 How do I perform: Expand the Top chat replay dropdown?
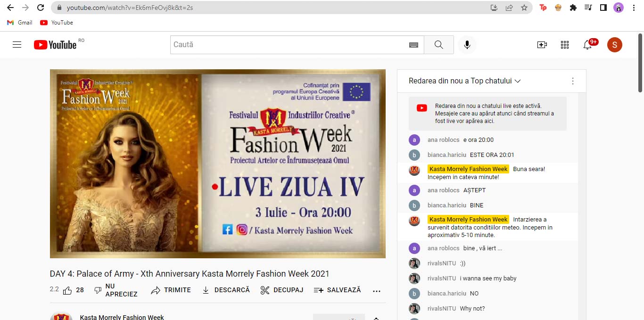(x=465, y=81)
